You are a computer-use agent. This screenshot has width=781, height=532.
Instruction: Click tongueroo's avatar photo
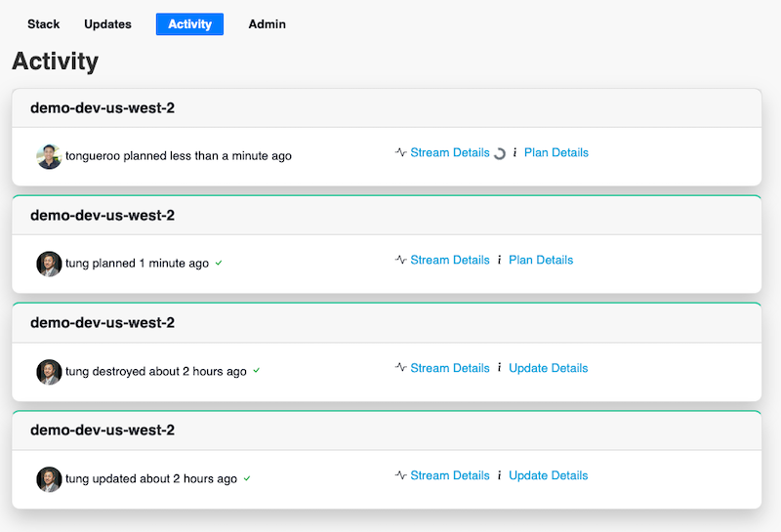[x=49, y=156]
